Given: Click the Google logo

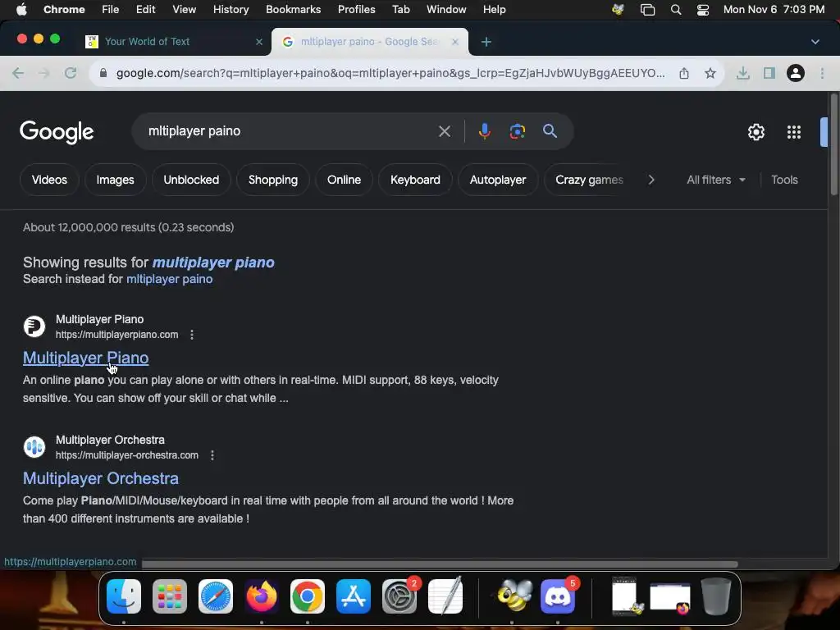Looking at the screenshot, I should click(x=57, y=132).
